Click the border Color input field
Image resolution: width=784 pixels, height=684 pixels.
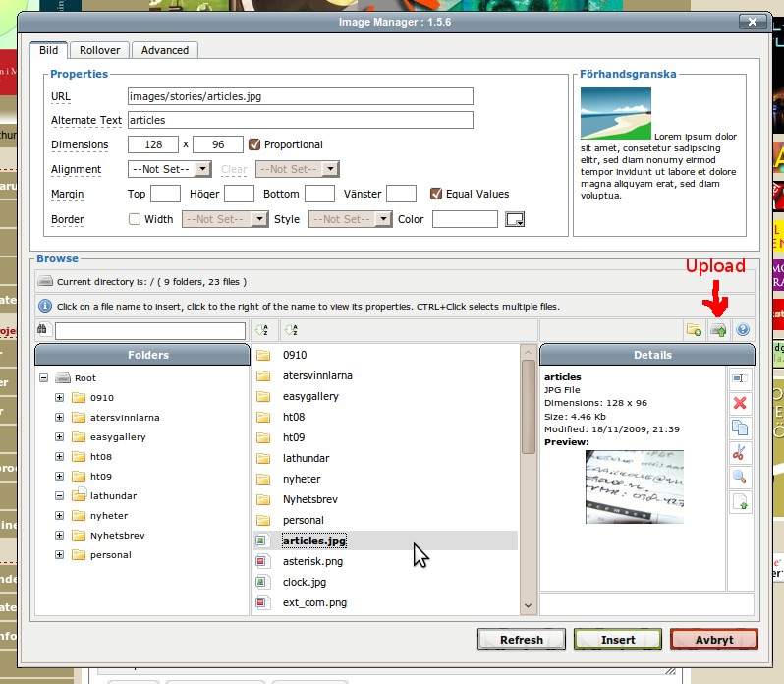click(465, 219)
